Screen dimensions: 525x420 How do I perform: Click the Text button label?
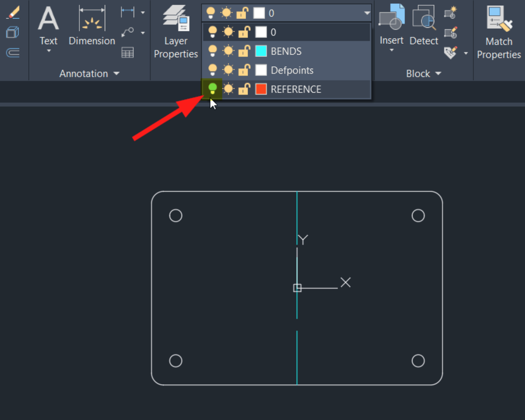click(48, 40)
